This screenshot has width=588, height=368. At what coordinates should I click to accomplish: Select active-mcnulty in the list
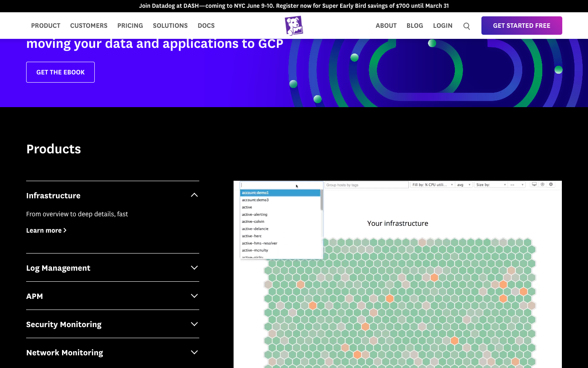click(x=280, y=250)
